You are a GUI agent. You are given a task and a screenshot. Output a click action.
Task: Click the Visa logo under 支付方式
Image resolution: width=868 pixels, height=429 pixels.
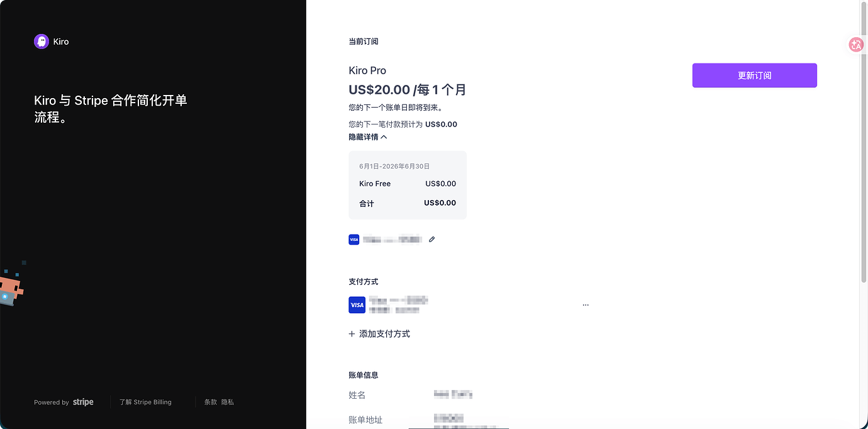[x=357, y=305]
